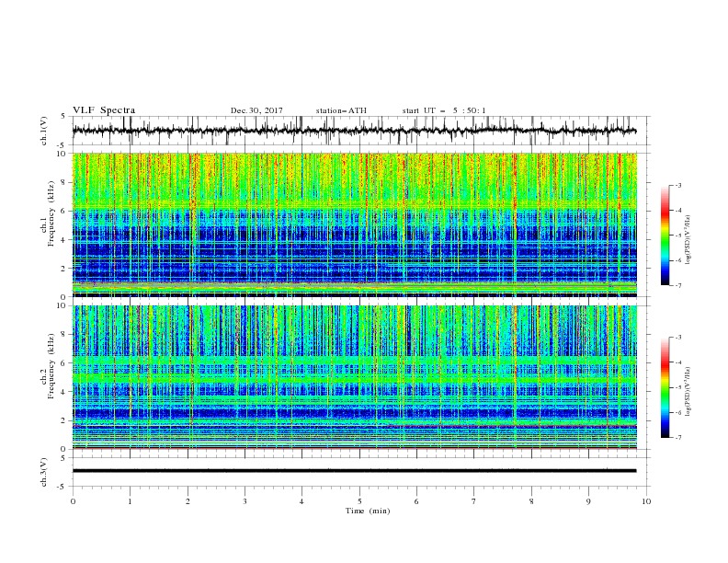
Task: Click the ch.2 frequency axis '4' tick label
Action: pyautogui.click(x=64, y=392)
